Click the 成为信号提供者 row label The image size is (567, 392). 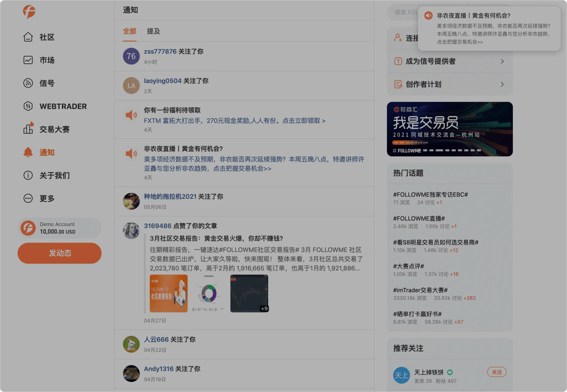click(x=430, y=61)
